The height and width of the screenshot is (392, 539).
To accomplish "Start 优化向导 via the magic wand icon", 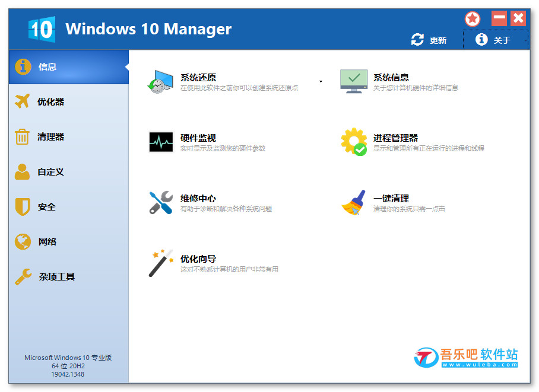I will pos(161,263).
